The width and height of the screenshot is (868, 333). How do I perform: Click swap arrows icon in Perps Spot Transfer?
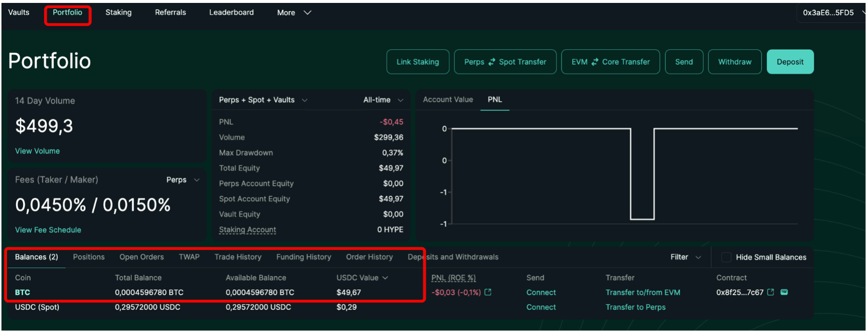[x=492, y=62]
